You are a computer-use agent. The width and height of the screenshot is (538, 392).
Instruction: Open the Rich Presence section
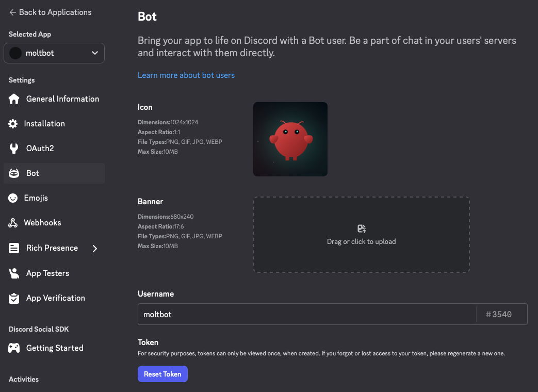pos(54,248)
